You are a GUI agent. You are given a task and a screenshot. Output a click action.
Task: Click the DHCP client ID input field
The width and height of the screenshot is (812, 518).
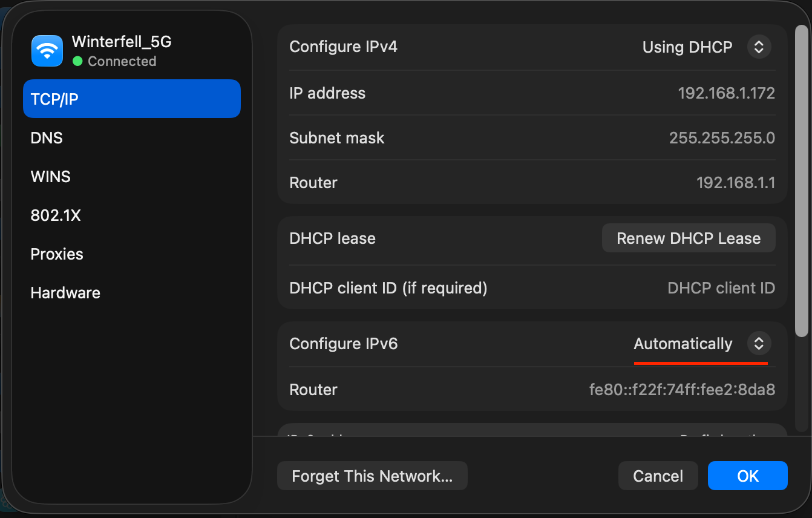[721, 288]
